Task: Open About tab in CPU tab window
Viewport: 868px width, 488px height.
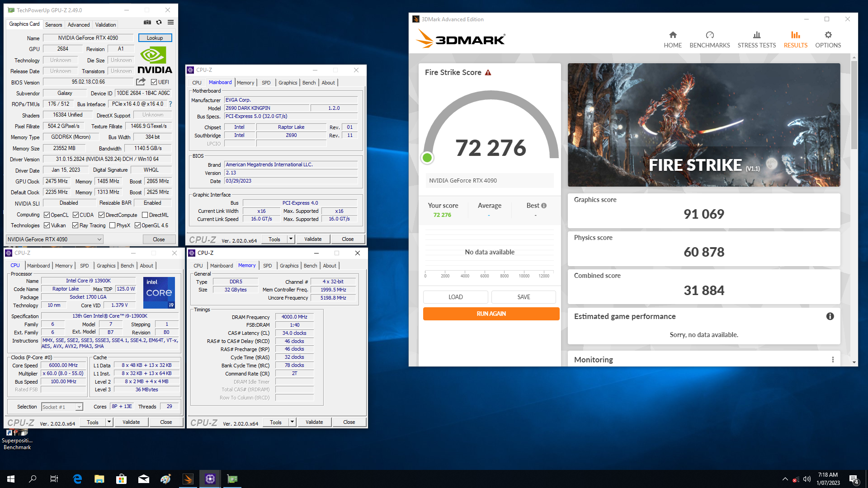Action: [146, 266]
